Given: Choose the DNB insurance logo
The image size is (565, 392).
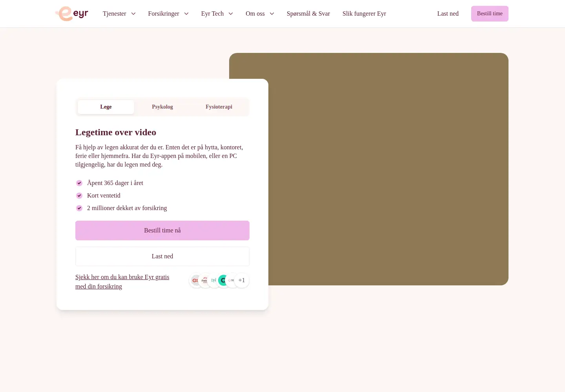Looking at the screenshot, I should 214,280.
